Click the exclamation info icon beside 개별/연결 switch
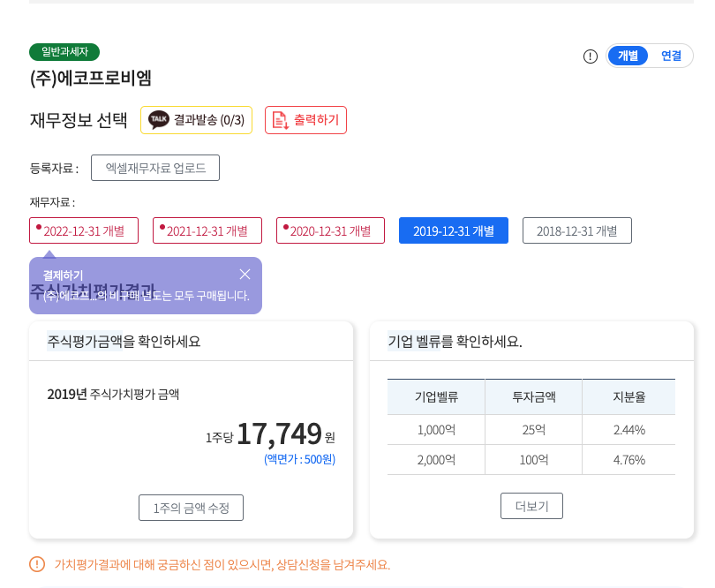Image resolution: width=715 pixels, height=588 pixels. pyautogui.click(x=590, y=55)
